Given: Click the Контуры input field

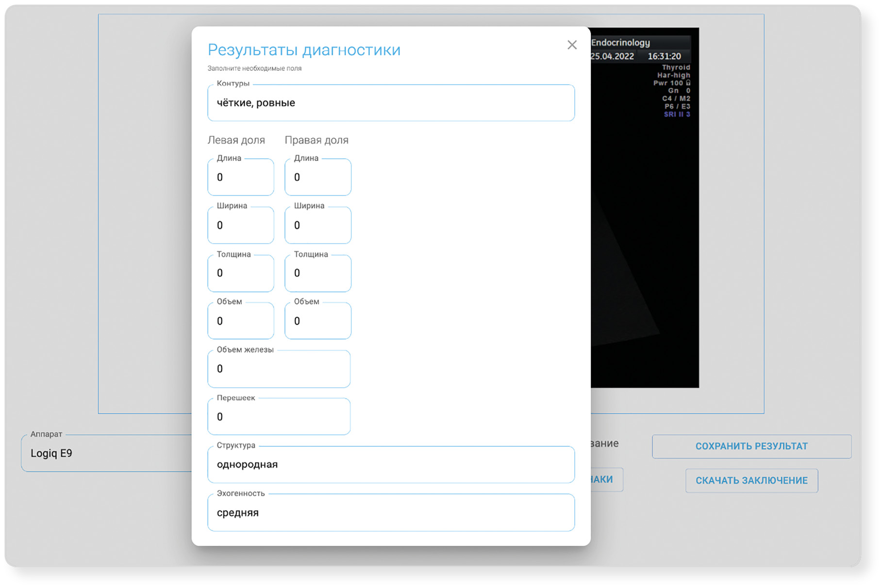Looking at the screenshot, I should click(391, 103).
